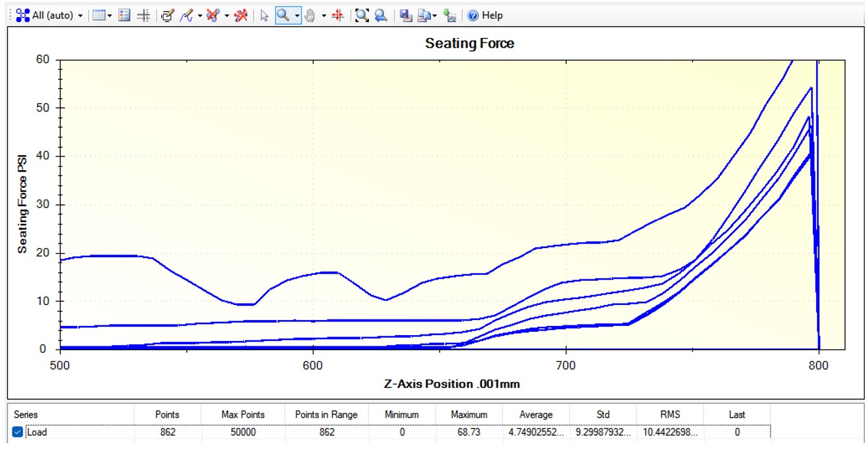Image resolution: width=868 pixels, height=449 pixels.
Task: Open the All (auto) series selector dropdown
Action: [50, 15]
